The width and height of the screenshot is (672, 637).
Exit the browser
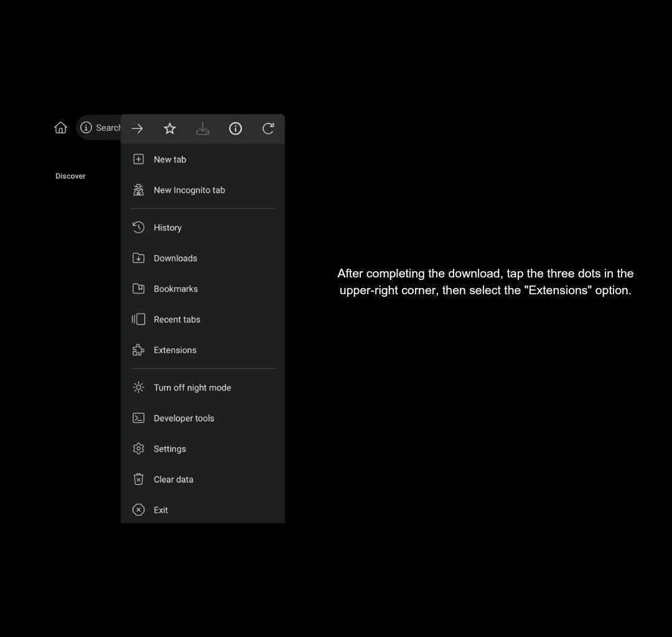click(x=161, y=510)
